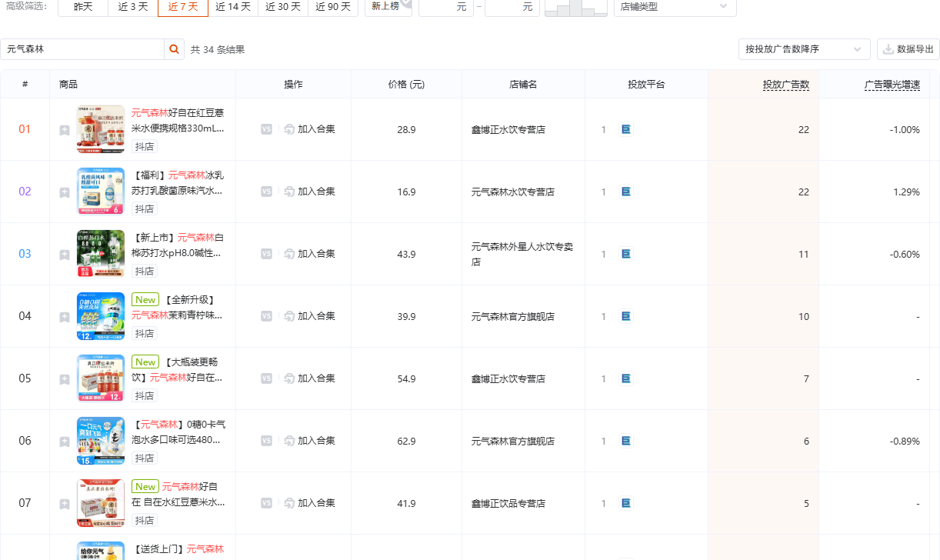This screenshot has width=940, height=560.
Task: Select the 近 90 天 time range tab
Action: pos(333,6)
